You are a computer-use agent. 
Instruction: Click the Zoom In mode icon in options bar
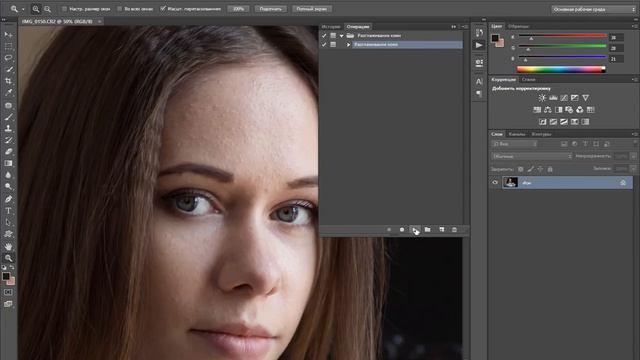(x=36, y=9)
